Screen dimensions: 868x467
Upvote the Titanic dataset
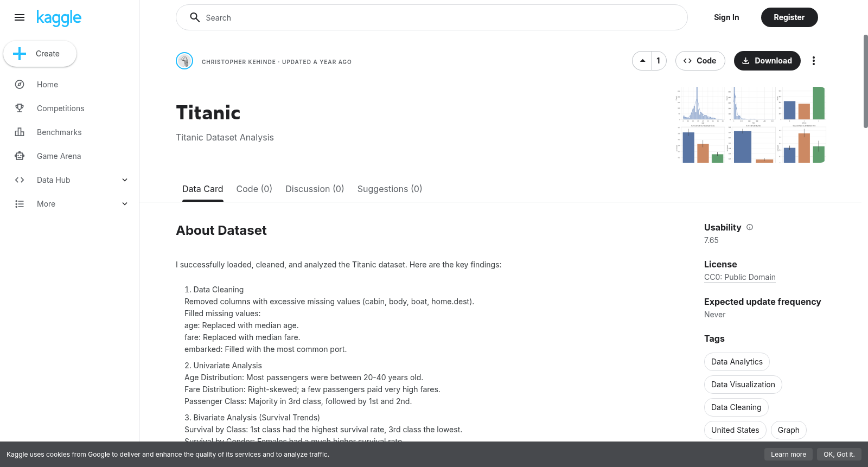[642, 61]
